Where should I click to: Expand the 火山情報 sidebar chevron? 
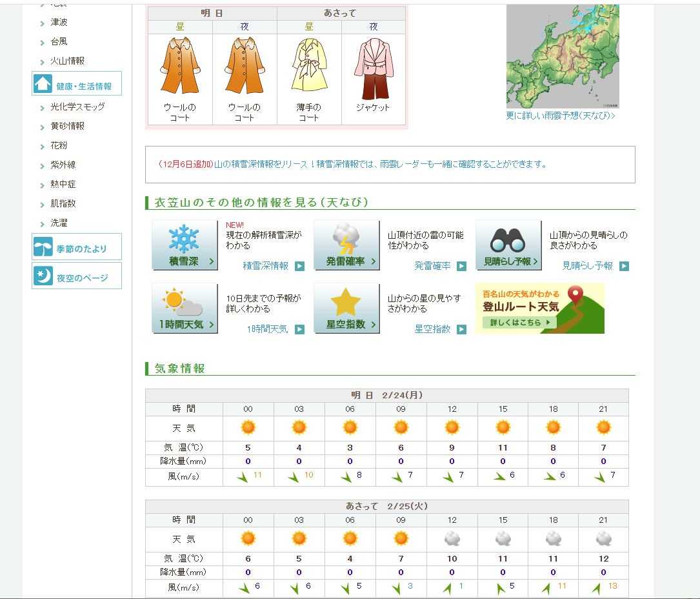tap(43, 61)
